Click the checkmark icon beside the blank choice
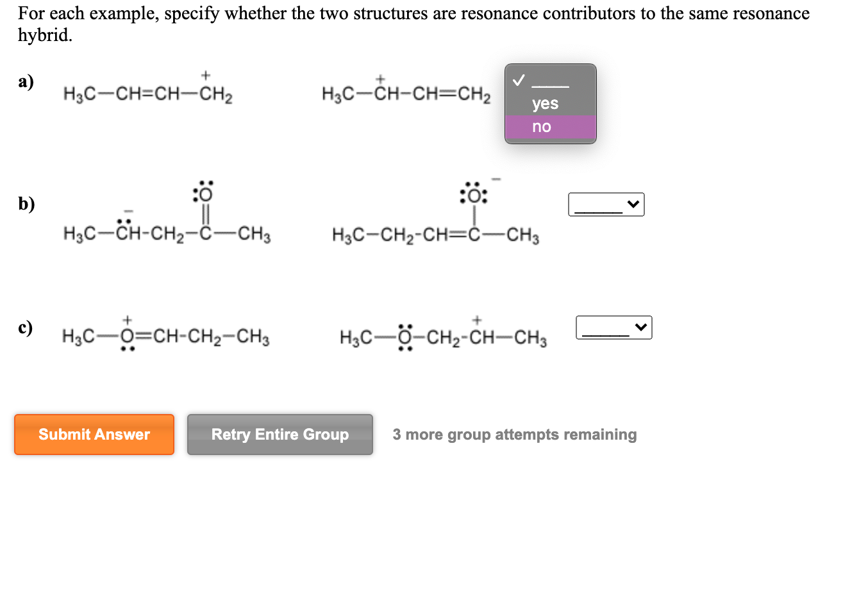This screenshot has height=614, width=868. pos(518,81)
